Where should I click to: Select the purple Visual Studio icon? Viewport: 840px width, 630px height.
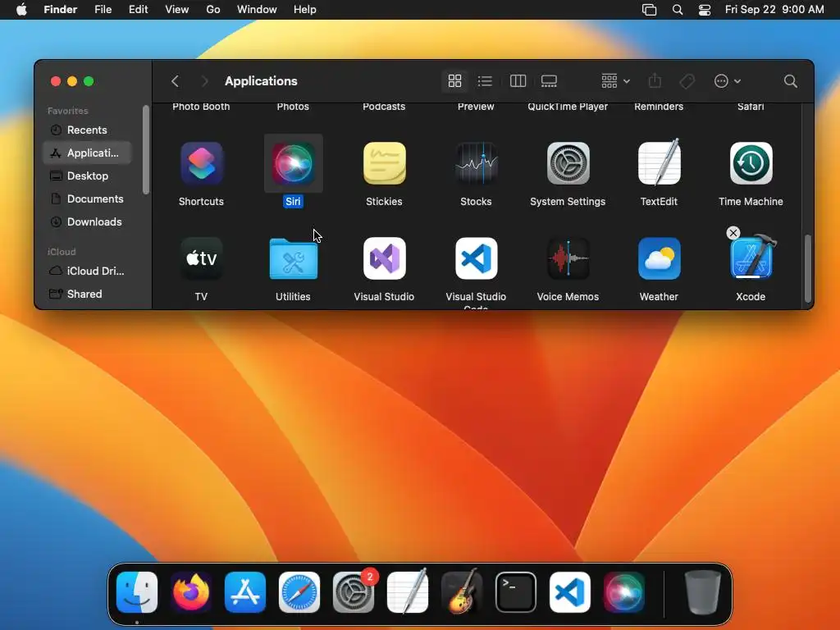coord(384,258)
